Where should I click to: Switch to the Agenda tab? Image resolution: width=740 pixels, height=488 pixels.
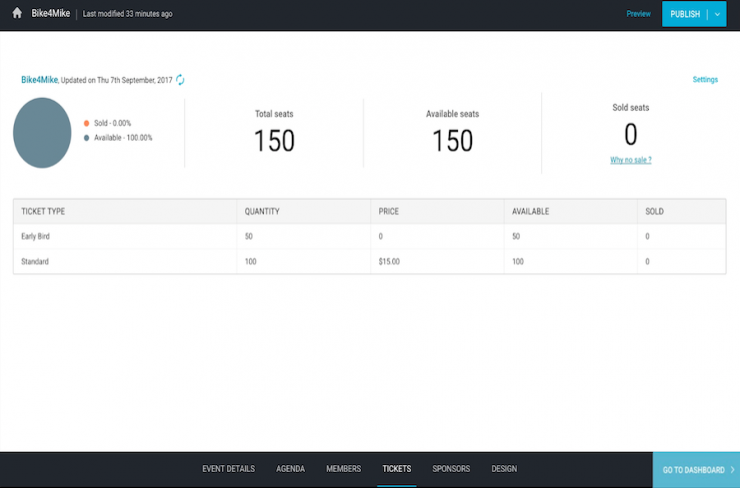click(x=290, y=469)
